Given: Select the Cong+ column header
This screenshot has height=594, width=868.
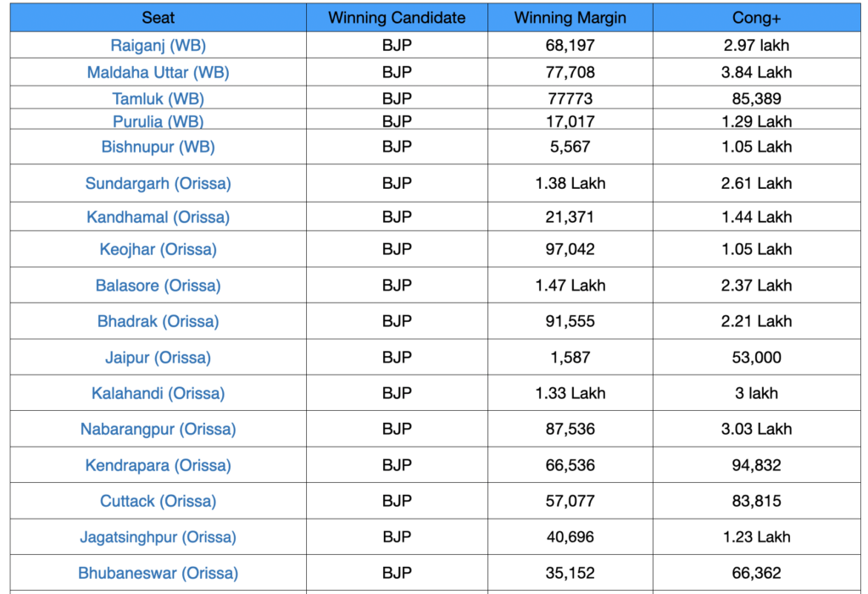Looking at the screenshot, I should 756,18.
